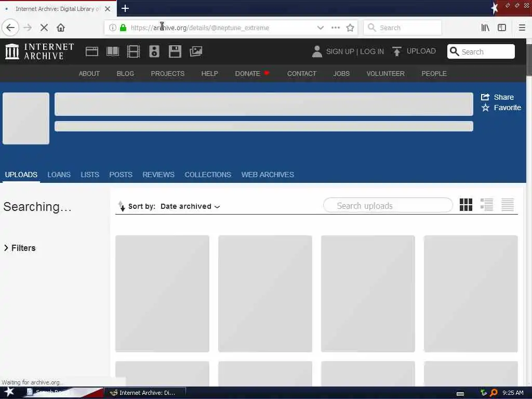This screenshot has height=399, width=532.
Task: Select the Posts tab
Action: (121, 175)
